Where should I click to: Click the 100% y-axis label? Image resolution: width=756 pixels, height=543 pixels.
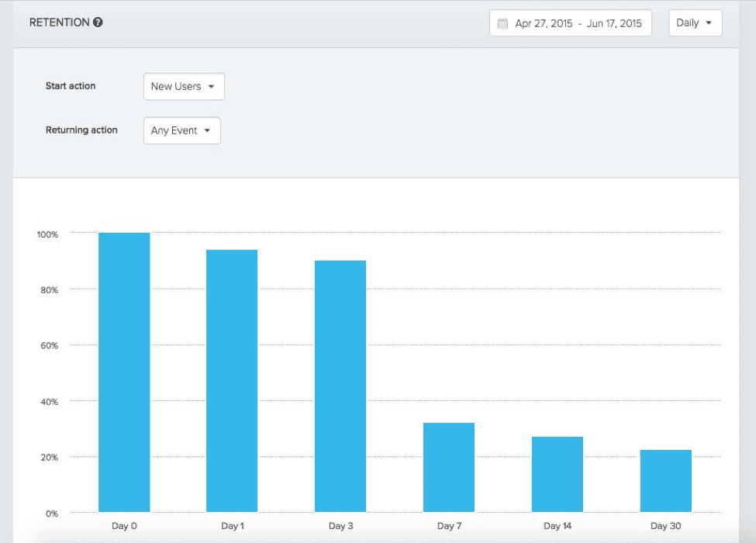(47, 234)
